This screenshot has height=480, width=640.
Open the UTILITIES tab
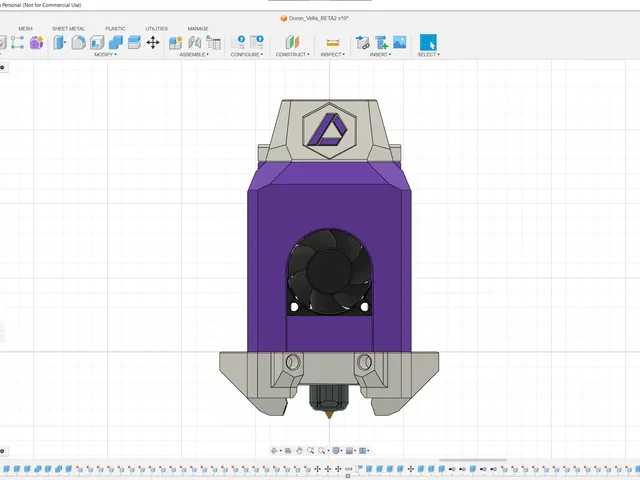click(x=156, y=29)
